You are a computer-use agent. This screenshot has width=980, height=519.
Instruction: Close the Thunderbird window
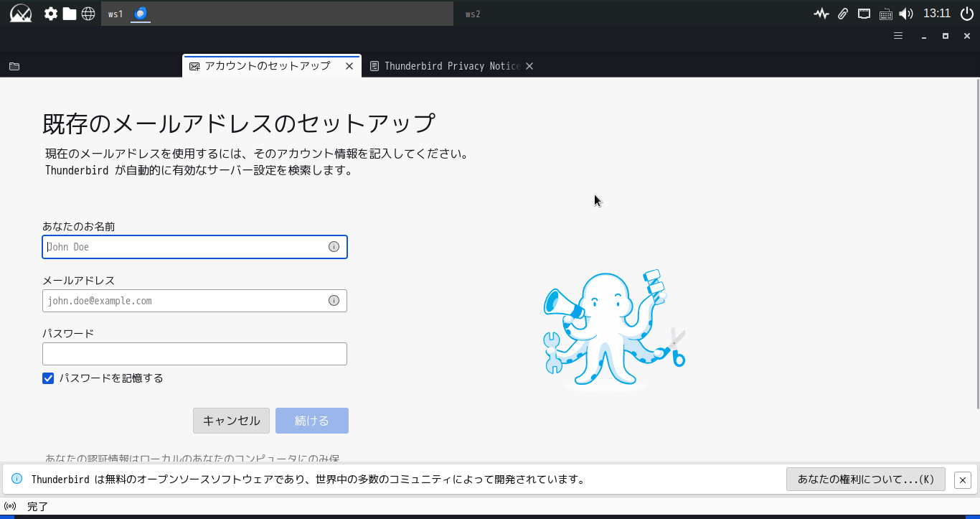pos(967,36)
